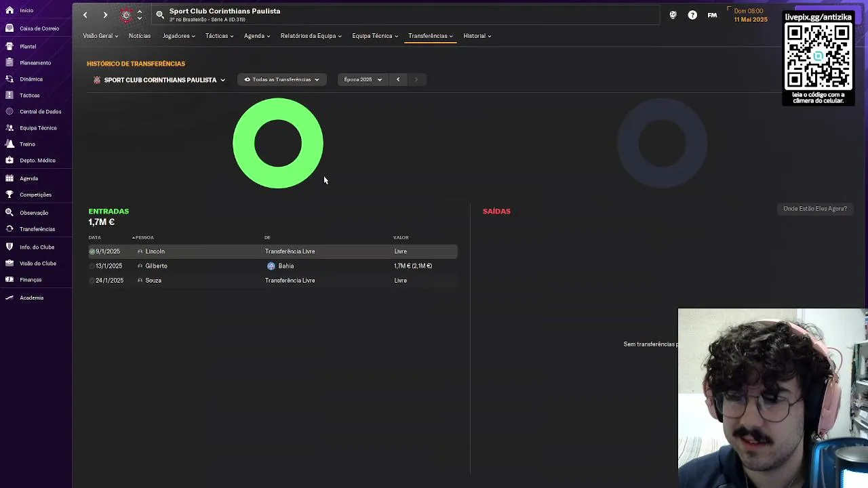The height and width of the screenshot is (488, 868).
Task: Sort table by the Valor column header
Action: [401, 238]
